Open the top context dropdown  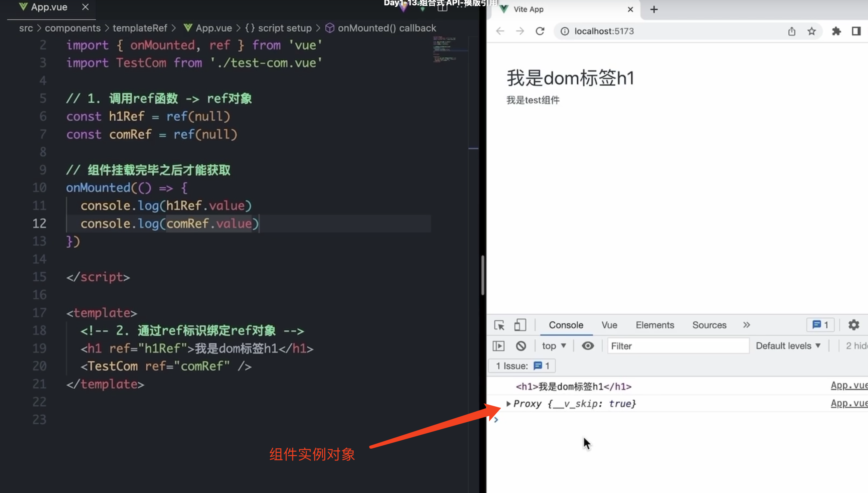point(554,346)
